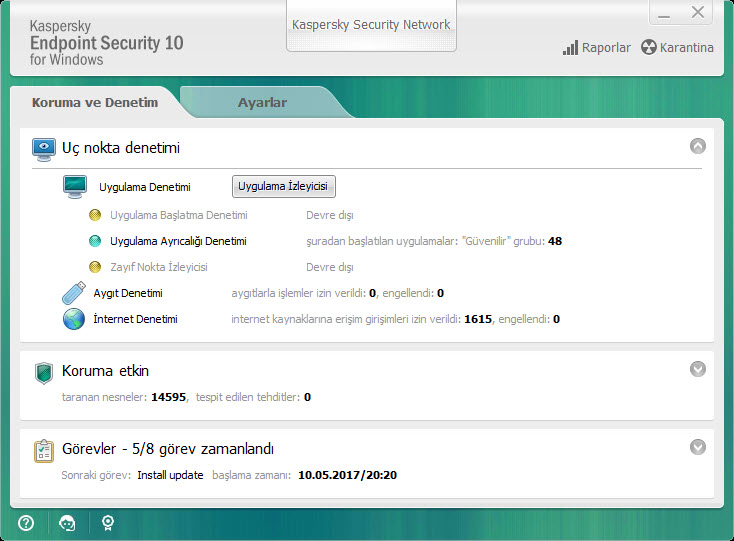Click the license ribbon icon in bottom bar
Screen dimensions: 734x541
click(108, 523)
